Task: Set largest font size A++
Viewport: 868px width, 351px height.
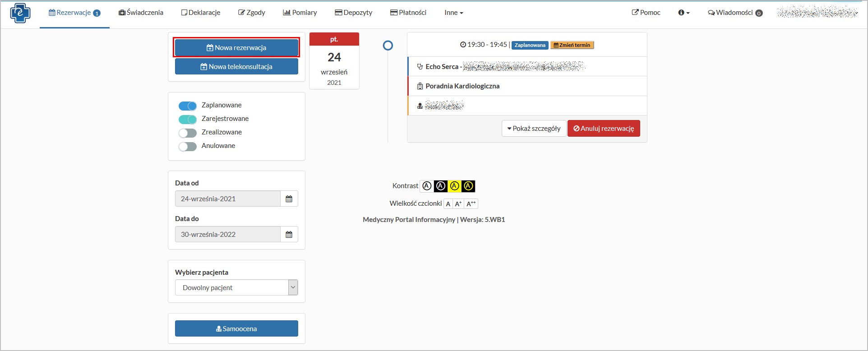Action: click(471, 204)
